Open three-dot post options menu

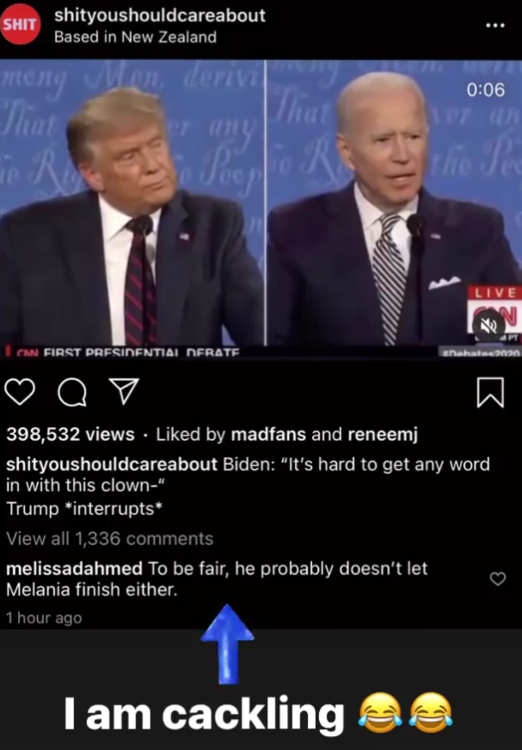[x=495, y=25]
